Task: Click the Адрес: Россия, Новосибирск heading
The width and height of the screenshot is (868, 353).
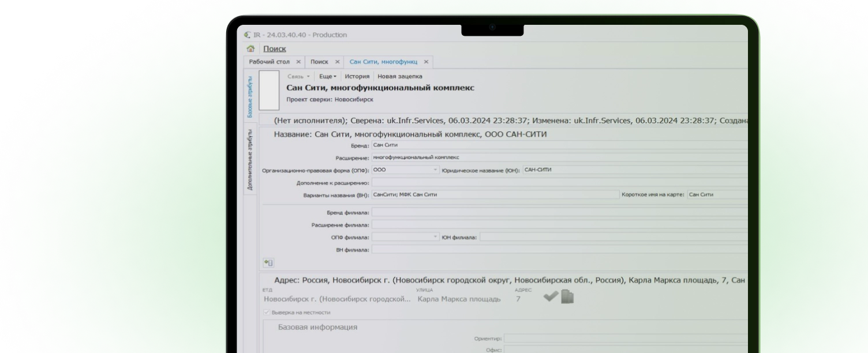Action: 511,280
